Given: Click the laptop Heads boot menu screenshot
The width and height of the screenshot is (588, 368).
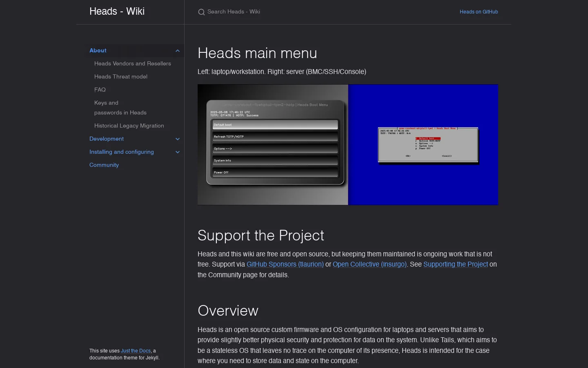Looking at the screenshot, I should tap(273, 145).
